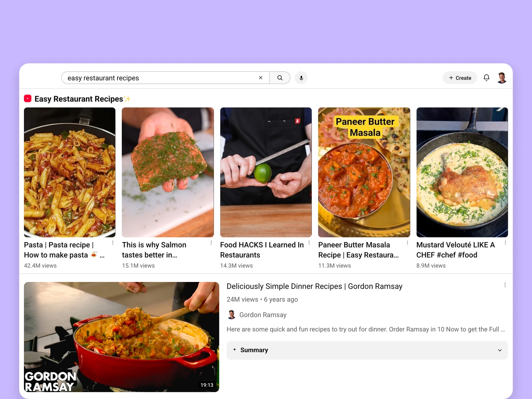Click the '8.9M views' text
532x399 pixels.
click(x=431, y=266)
